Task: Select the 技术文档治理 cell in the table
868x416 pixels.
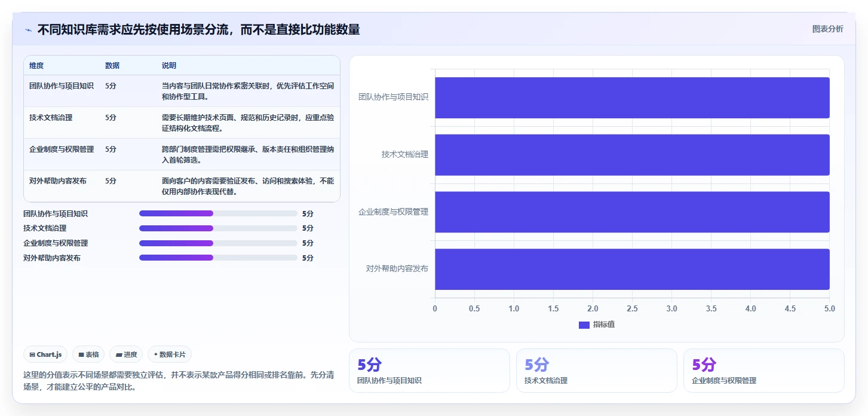Action: [x=51, y=118]
